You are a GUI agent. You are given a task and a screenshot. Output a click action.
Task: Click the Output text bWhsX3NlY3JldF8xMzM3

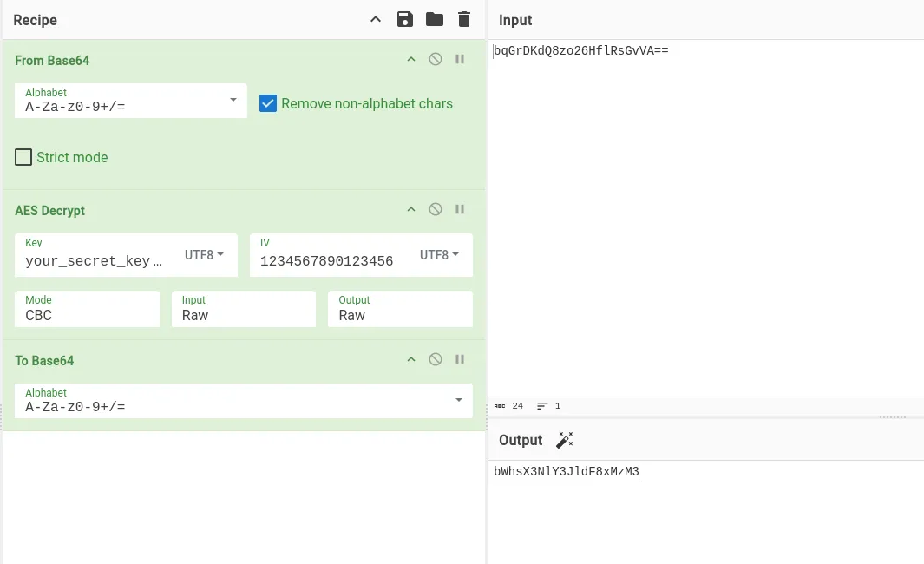(x=567, y=471)
